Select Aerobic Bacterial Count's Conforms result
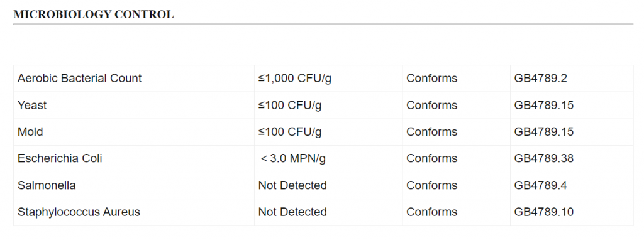 point(431,79)
